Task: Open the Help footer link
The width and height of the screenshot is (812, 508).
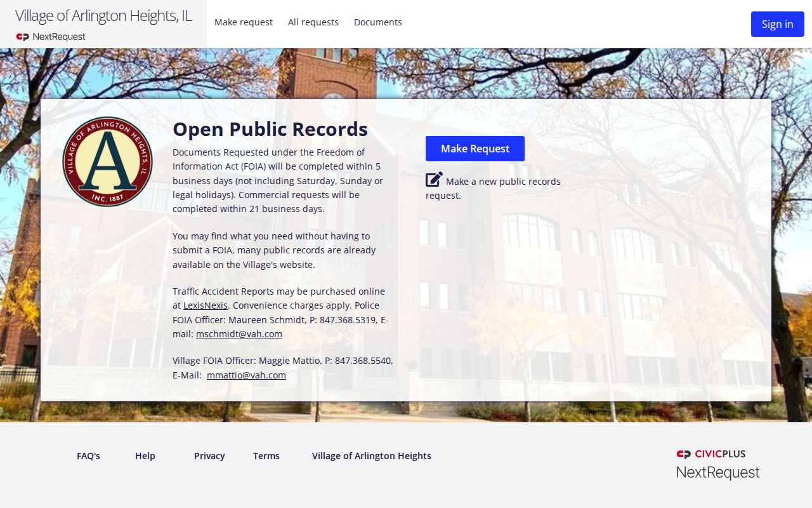Action: 145,456
